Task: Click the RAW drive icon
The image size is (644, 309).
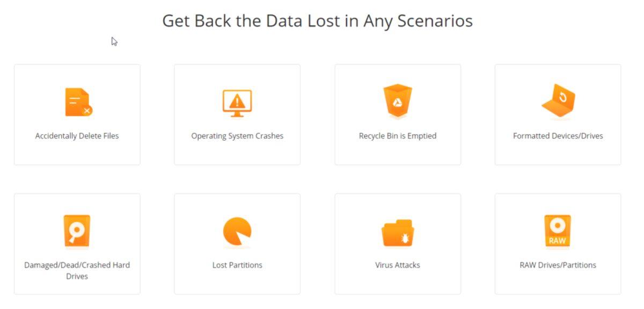Action: tap(558, 232)
